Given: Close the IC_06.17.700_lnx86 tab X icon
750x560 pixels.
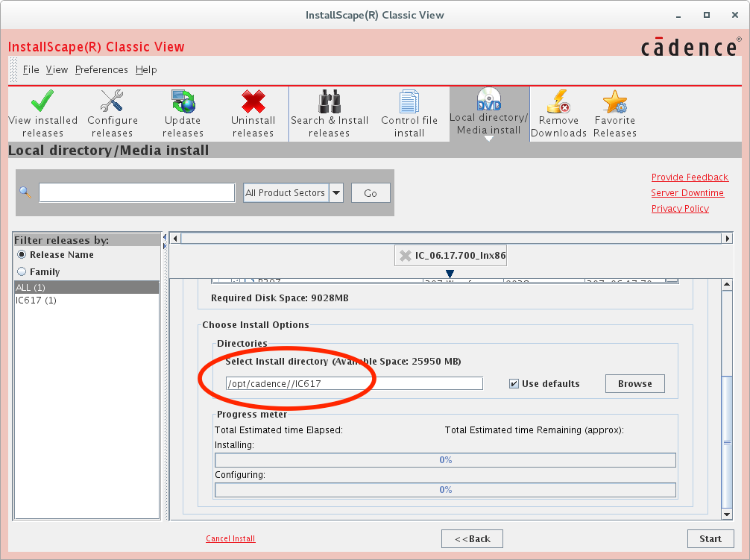Looking at the screenshot, I should pyautogui.click(x=405, y=255).
